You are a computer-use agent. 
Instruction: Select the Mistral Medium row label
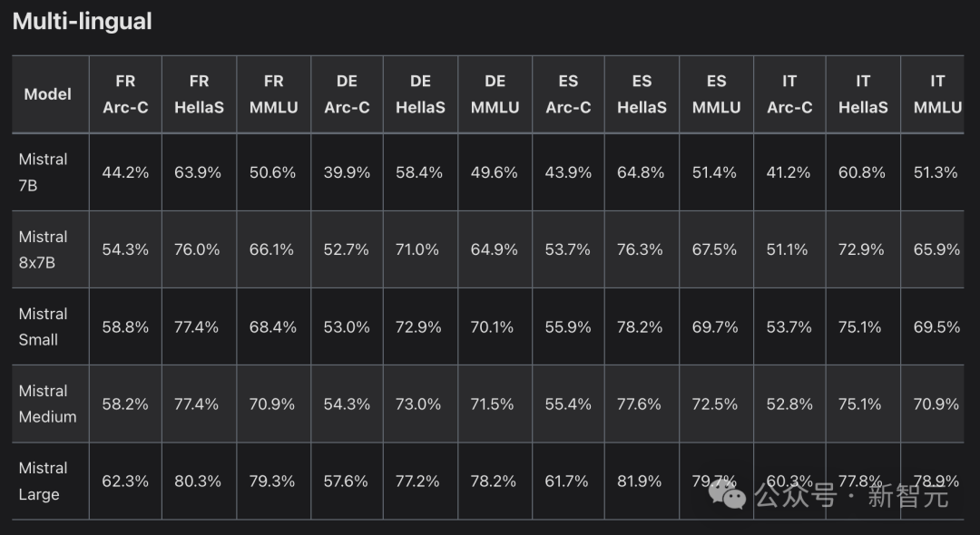(x=47, y=404)
